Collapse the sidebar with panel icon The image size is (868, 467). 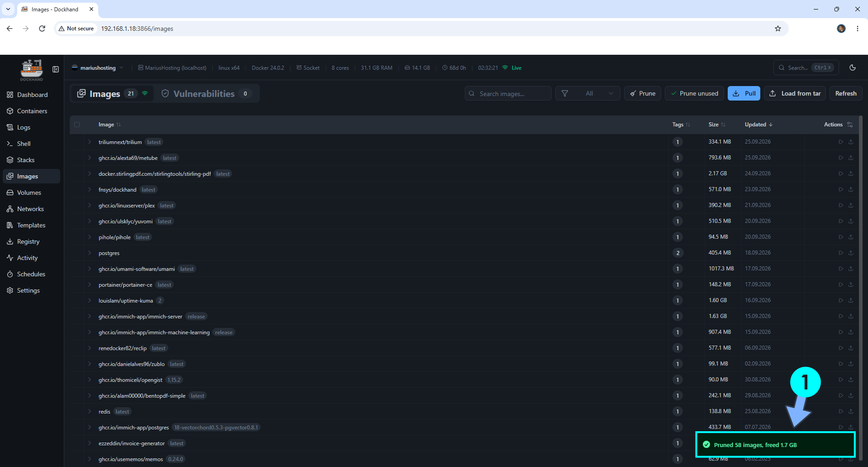click(x=56, y=69)
